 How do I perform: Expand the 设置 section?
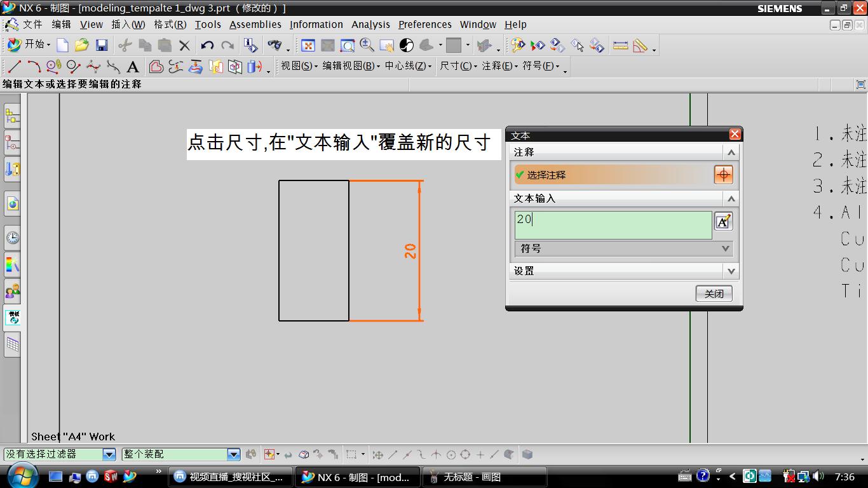click(x=731, y=271)
